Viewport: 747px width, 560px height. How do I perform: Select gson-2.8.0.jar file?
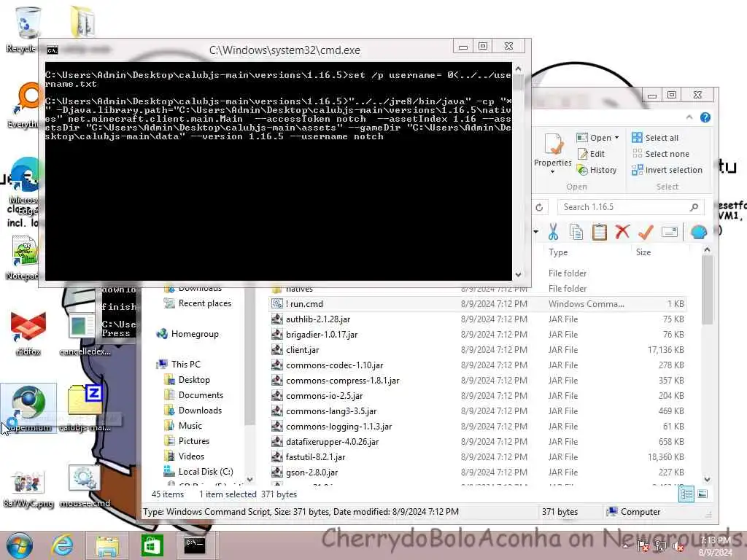(478, 472)
